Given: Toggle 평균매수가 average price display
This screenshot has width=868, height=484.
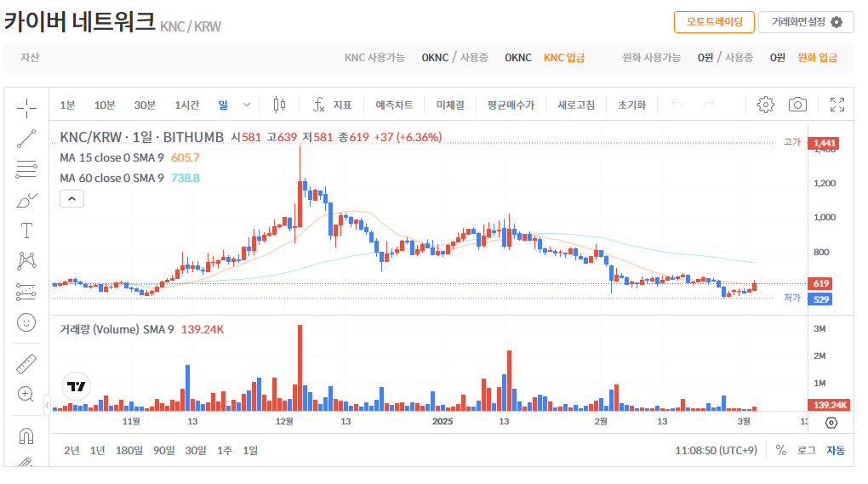Looking at the screenshot, I should point(511,105).
